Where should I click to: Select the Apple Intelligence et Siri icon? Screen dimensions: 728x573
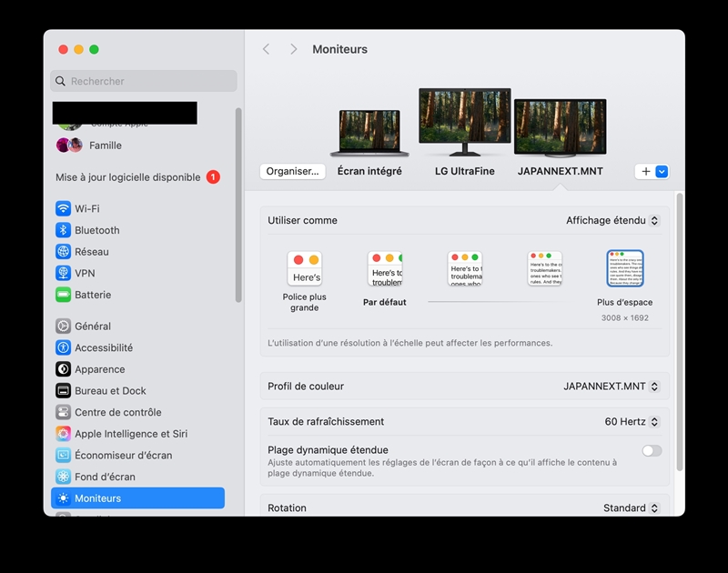[x=63, y=434]
